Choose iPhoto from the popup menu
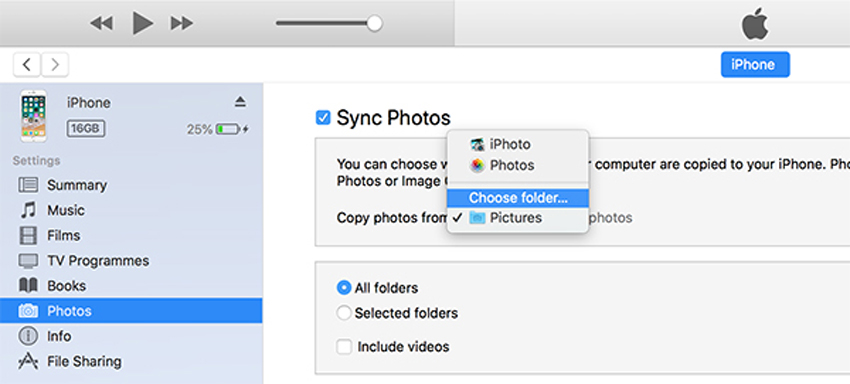The width and height of the screenshot is (850, 384). [x=518, y=144]
